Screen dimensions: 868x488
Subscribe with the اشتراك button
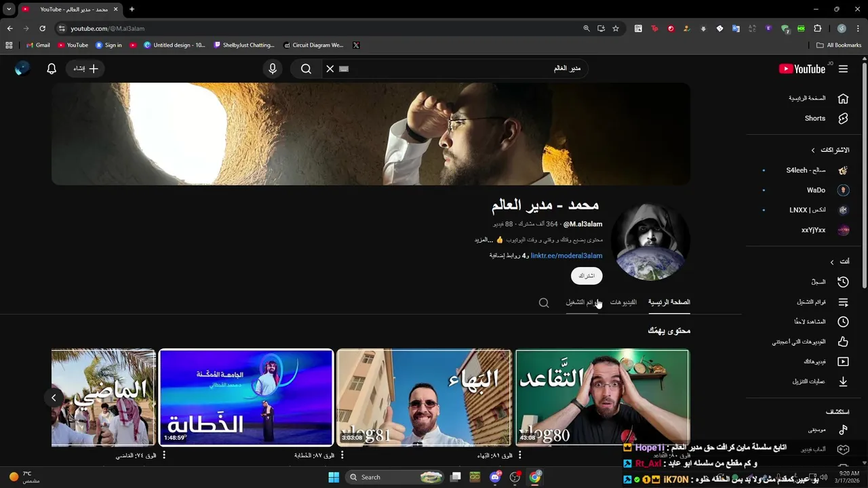click(587, 276)
